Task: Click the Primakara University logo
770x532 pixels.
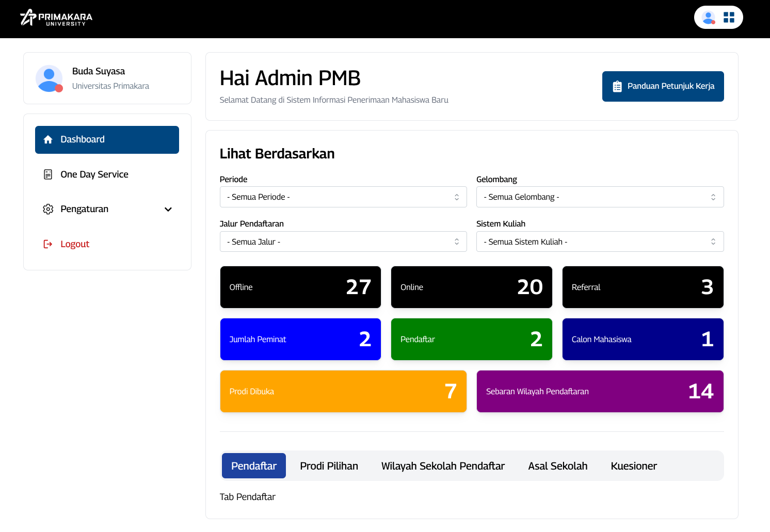Action: (x=56, y=18)
